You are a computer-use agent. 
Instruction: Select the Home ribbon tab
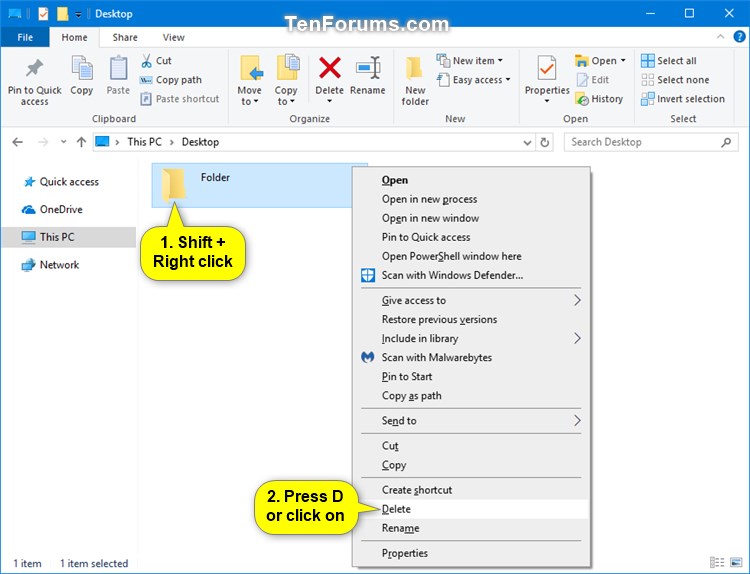74,37
